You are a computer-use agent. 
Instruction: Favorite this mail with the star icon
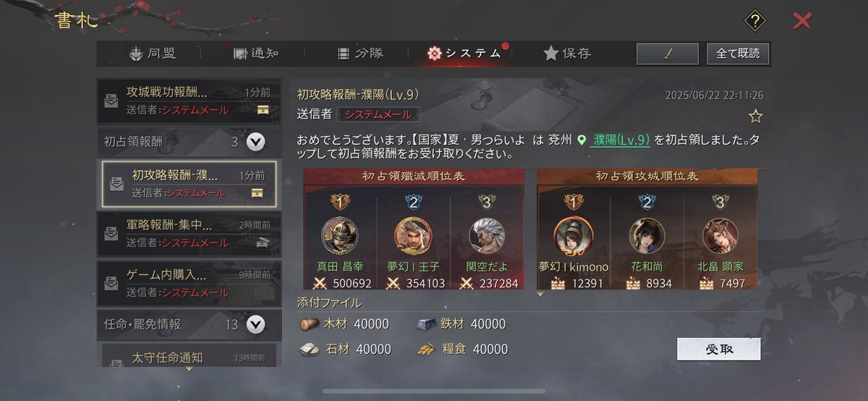point(755,116)
